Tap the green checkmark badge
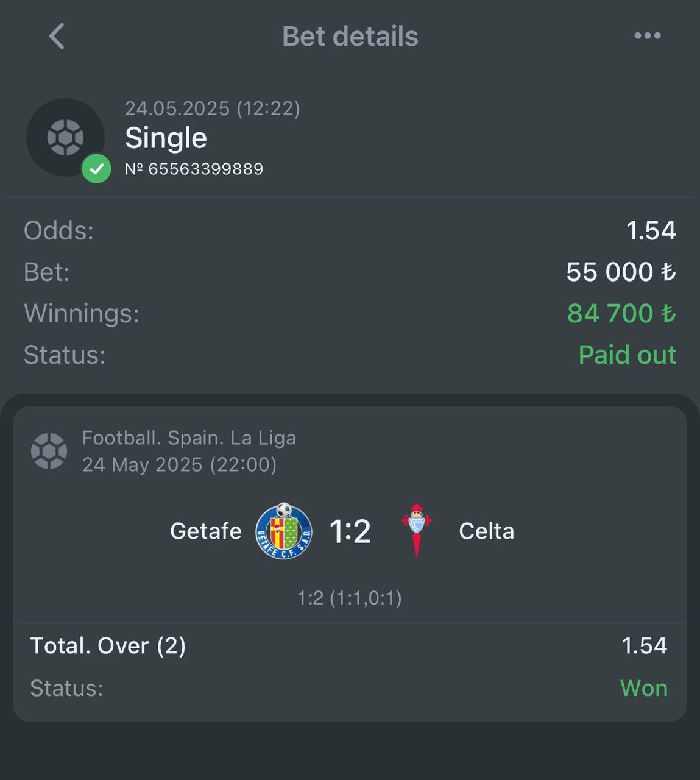700x780 pixels. (x=97, y=169)
